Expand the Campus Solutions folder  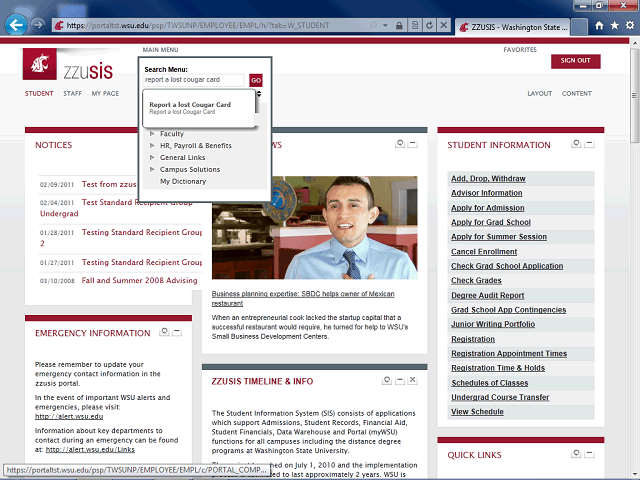152,169
